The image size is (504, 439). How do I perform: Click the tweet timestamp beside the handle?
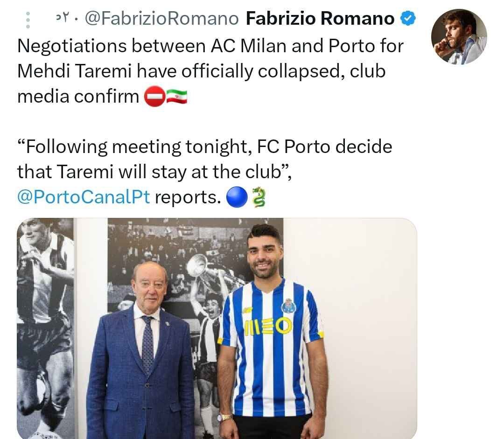point(62,19)
